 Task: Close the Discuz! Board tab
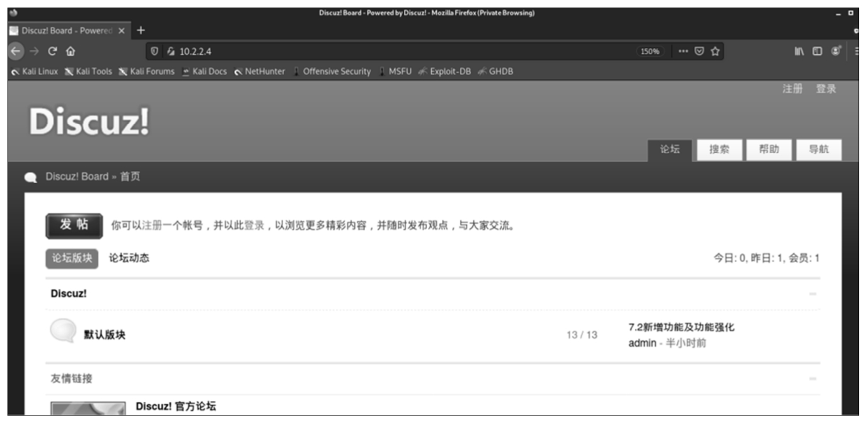coord(122,30)
